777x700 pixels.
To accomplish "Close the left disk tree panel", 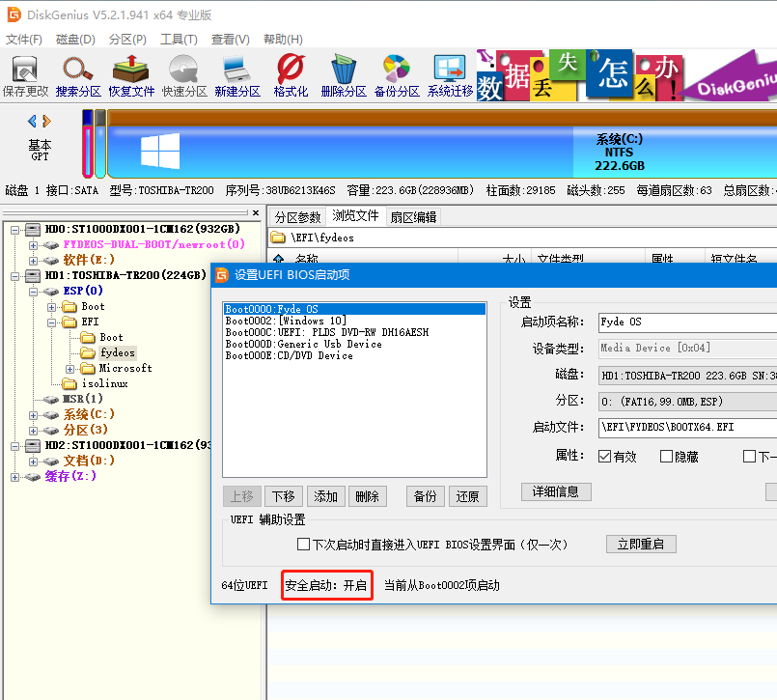I will click(256, 212).
